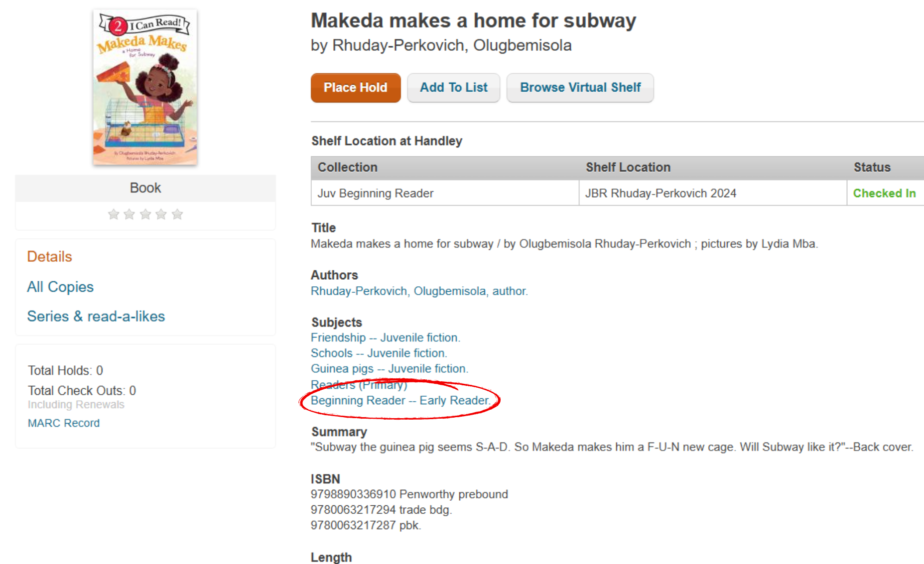Click the second rating star
The image size is (924, 564).
(130, 214)
